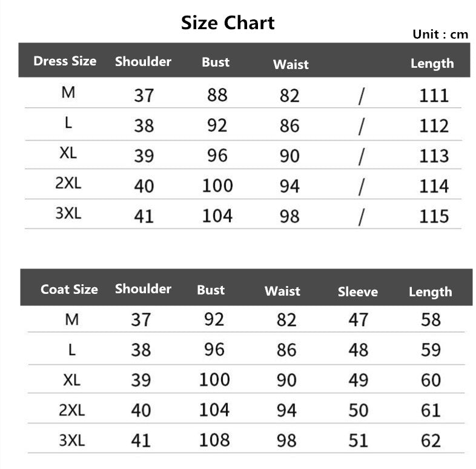This screenshot has width=476, height=469.
Task: Click the Waist header in dress table
Action: pyautogui.click(x=291, y=64)
